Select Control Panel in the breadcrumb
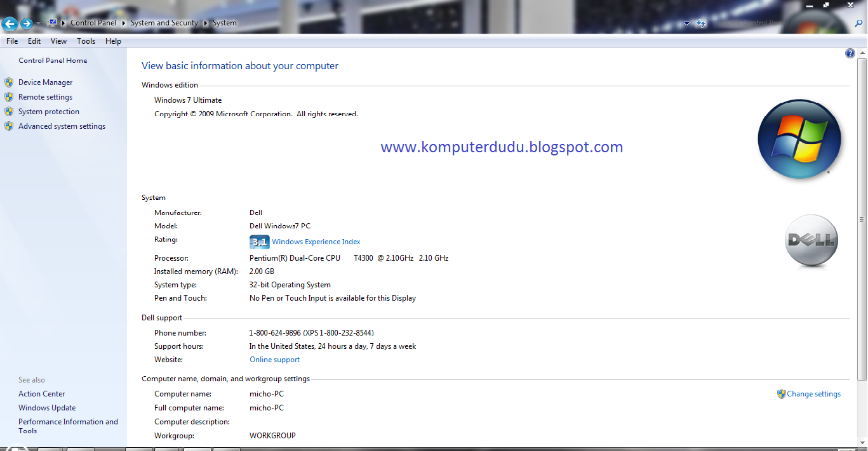The width and height of the screenshot is (868, 451). tap(93, 23)
